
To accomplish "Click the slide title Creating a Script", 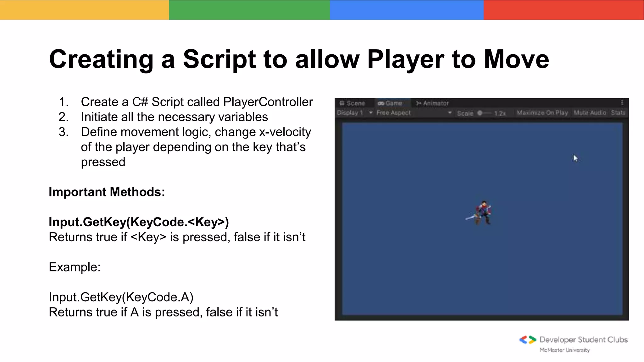I will pyautogui.click(x=299, y=59).
